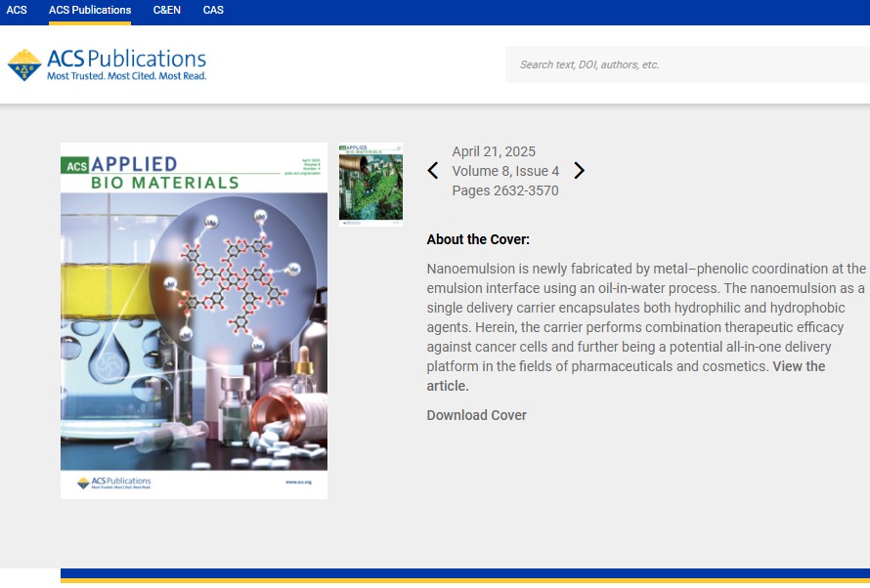870x588 pixels.
Task: Select the small green supplementary cover thumbnail
Action: click(x=370, y=185)
